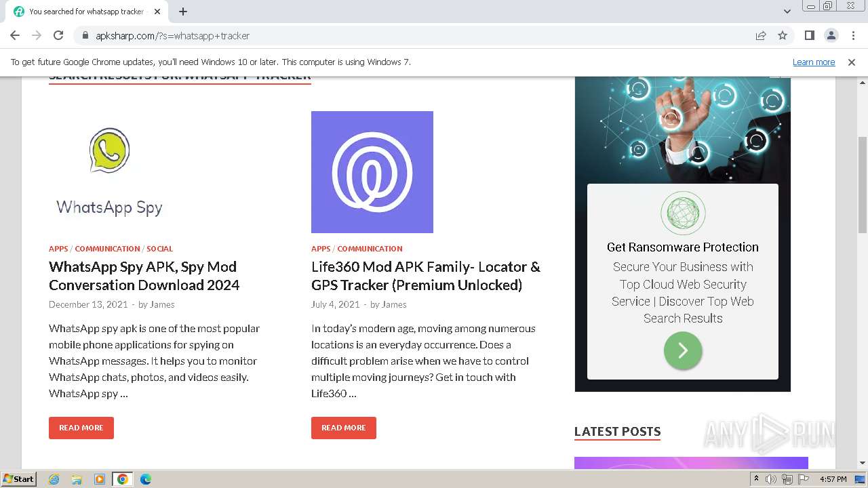This screenshot has width=868, height=488.
Task: Click the page vertical scrollbar thumb
Action: pos(863,184)
